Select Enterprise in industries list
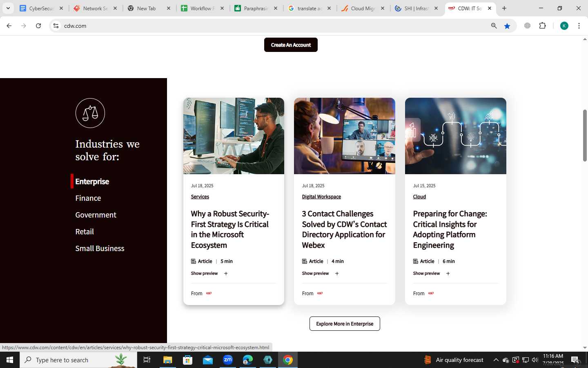 tap(92, 182)
